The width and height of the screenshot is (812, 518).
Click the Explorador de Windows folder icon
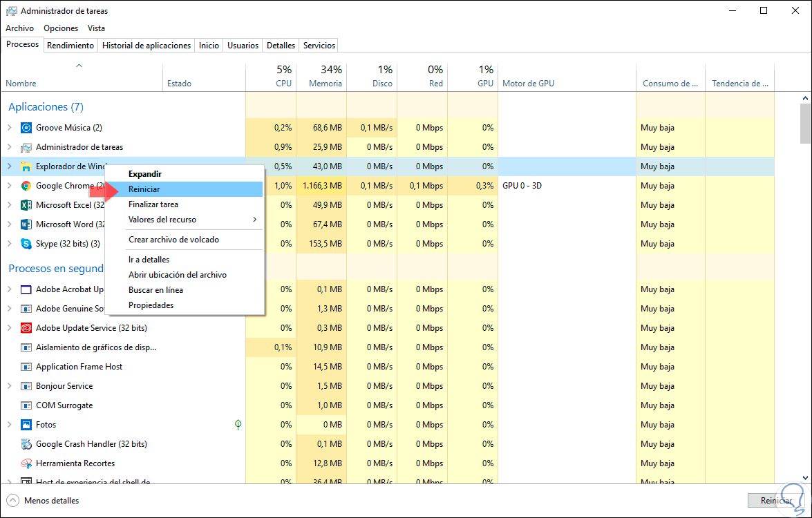tap(26, 166)
